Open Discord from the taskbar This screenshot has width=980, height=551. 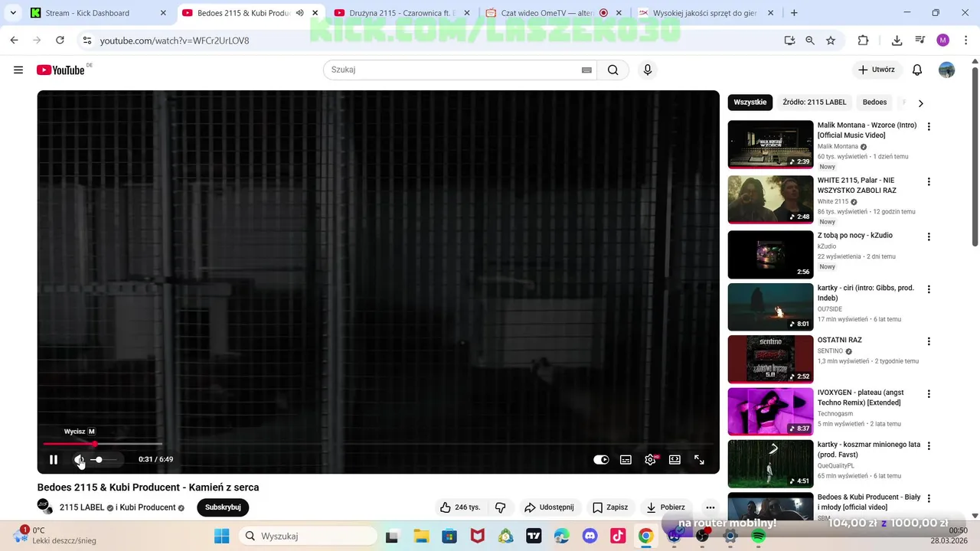click(590, 536)
